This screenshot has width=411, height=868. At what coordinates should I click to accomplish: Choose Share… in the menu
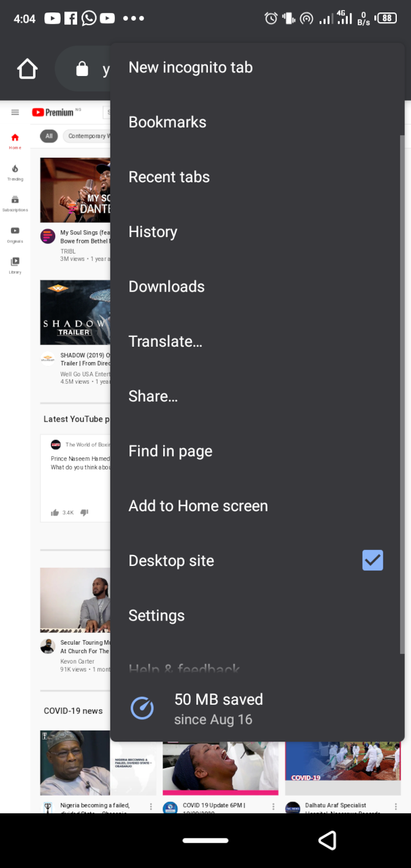coord(258,396)
